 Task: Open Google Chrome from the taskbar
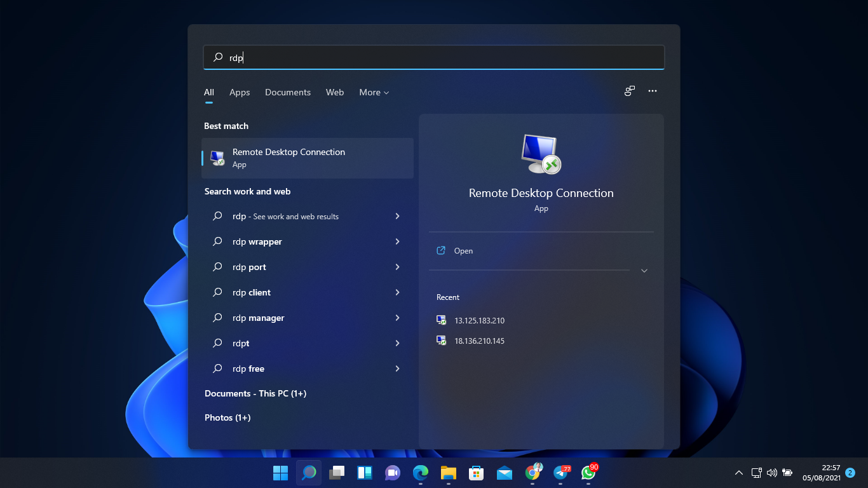(533, 472)
